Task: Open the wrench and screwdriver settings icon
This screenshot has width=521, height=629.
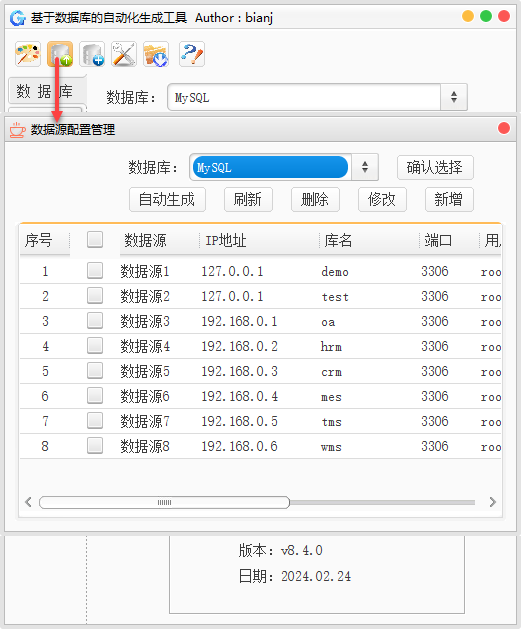Action: pos(124,54)
